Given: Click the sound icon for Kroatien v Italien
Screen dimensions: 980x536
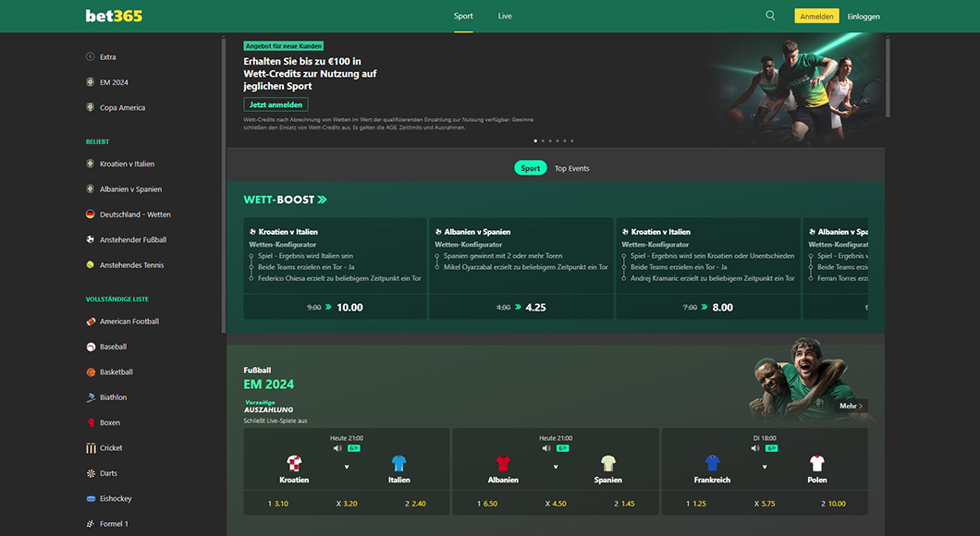Looking at the screenshot, I should point(337,448).
